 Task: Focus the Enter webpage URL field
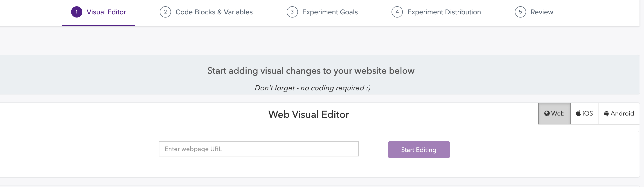point(259,149)
